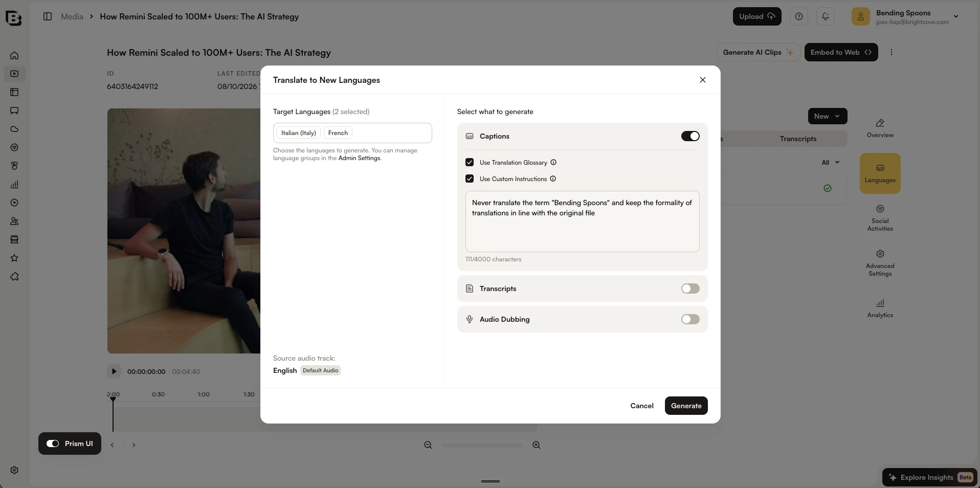Click the Default Audio badge
The width and height of the screenshot is (980, 488).
pos(320,370)
